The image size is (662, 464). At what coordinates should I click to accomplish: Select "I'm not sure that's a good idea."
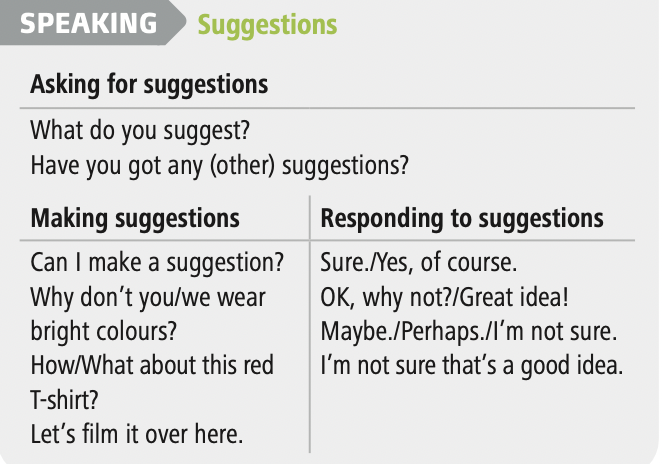tap(471, 365)
